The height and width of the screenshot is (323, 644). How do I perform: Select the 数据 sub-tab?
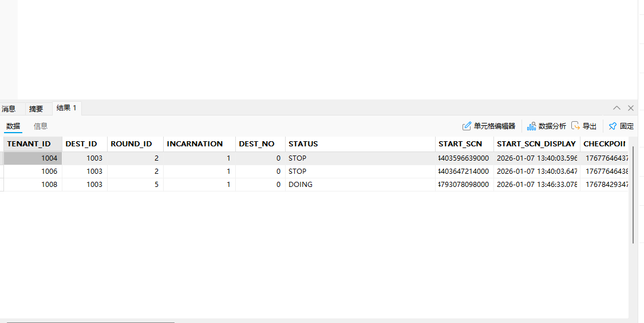(x=13, y=126)
